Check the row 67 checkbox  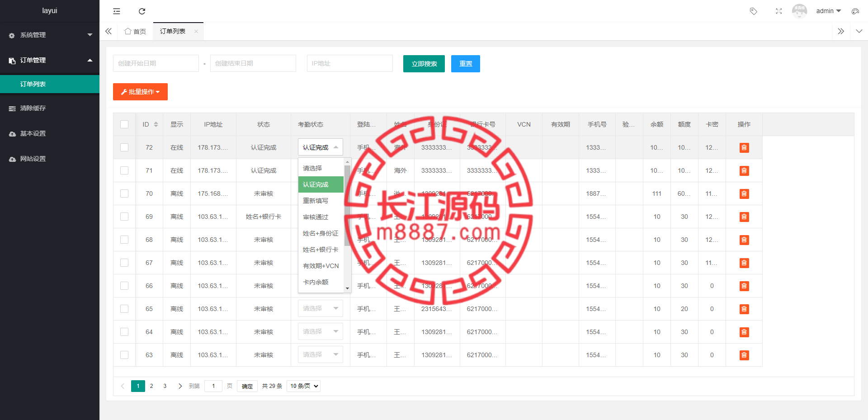pyautogui.click(x=124, y=263)
